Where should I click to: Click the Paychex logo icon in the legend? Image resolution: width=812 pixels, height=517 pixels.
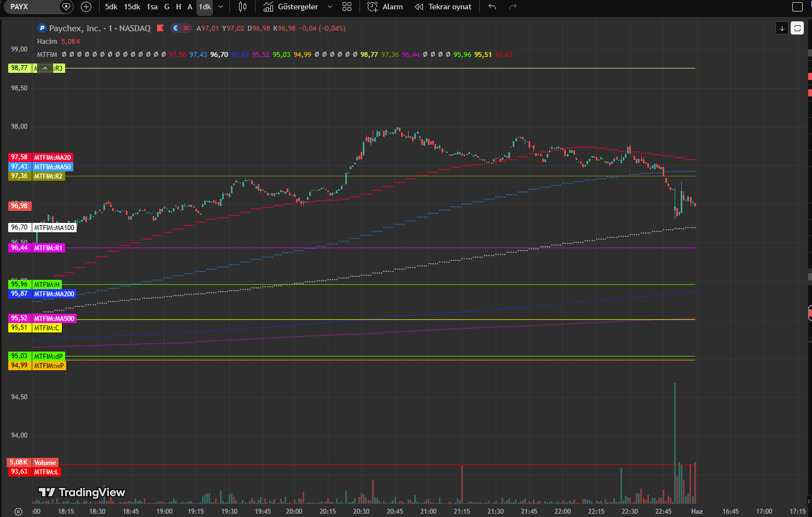coord(42,28)
